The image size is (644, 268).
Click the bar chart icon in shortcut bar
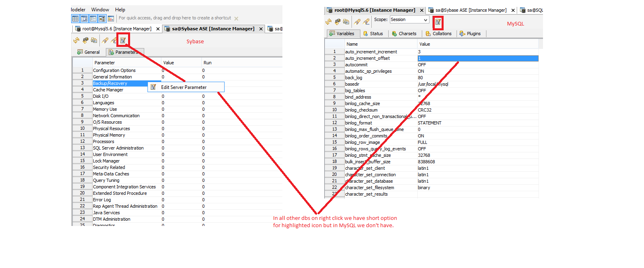pos(111,19)
